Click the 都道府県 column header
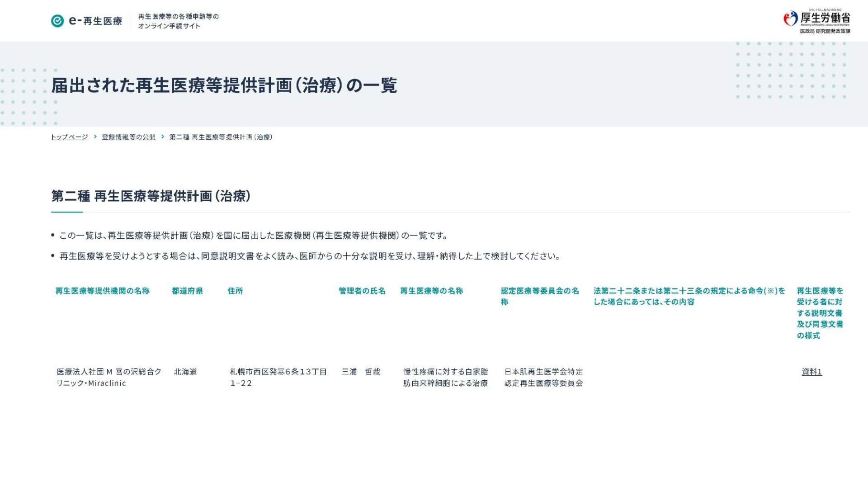Image resolution: width=868 pixels, height=496 pixels. pyautogui.click(x=187, y=291)
